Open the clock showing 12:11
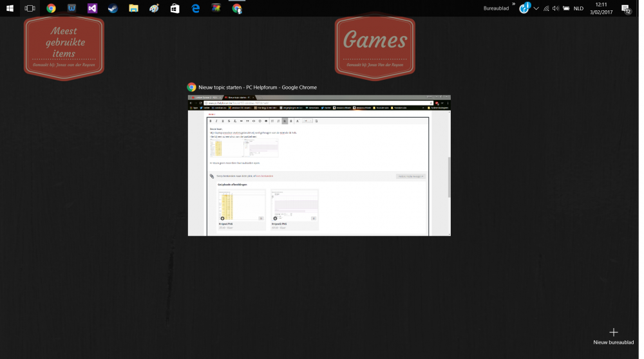The image size is (644, 359). [x=601, y=8]
